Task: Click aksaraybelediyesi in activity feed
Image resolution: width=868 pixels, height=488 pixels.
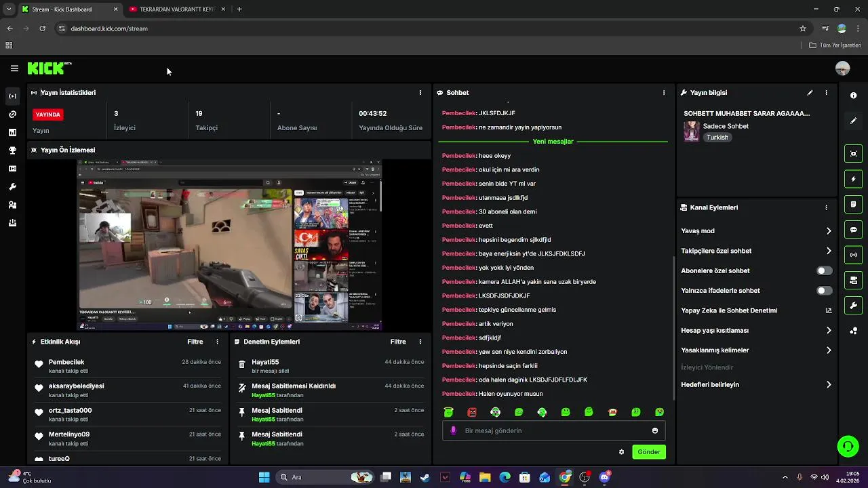Action: [76, 386]
